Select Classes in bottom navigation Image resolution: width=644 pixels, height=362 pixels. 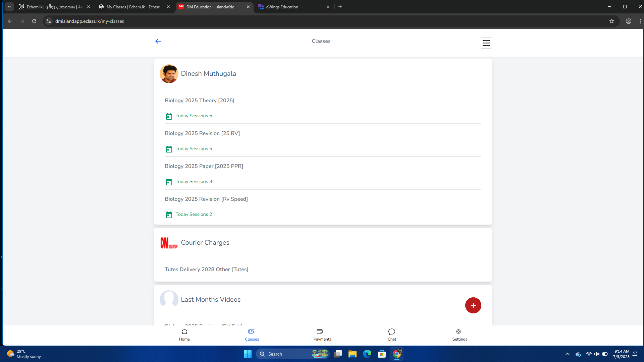click(x=252, y=335)
